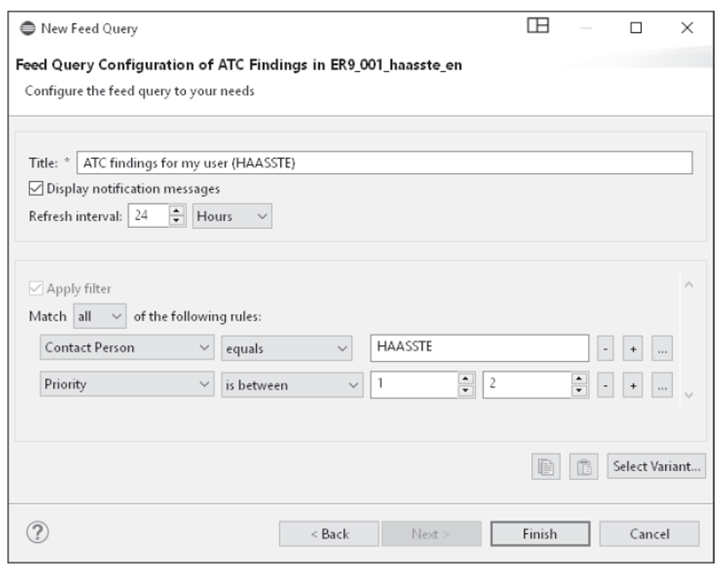Click the Finish button
Image resolution: width=728 pixels, height=573 pixels.
539,534
